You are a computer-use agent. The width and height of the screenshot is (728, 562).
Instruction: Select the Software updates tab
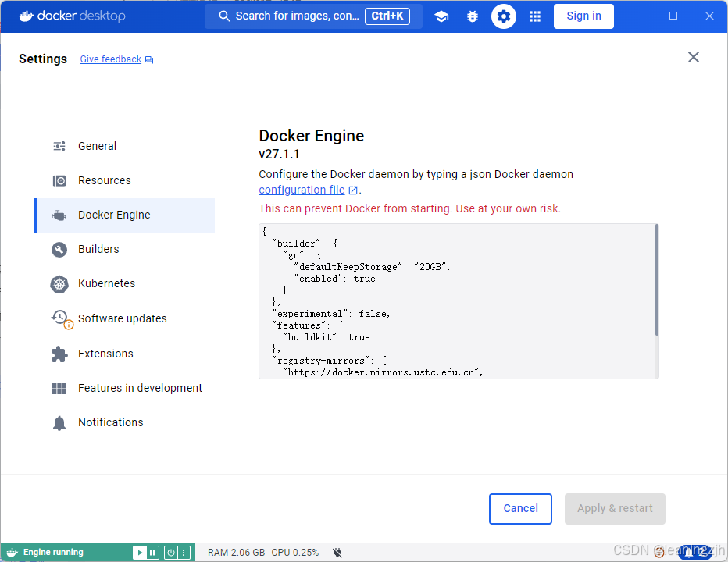point(124,318)
